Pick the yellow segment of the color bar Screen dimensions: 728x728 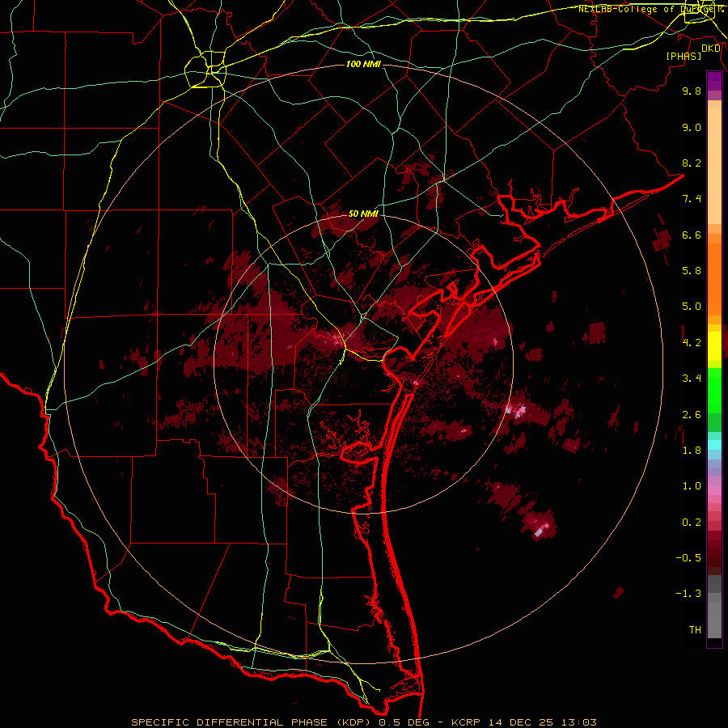coord(714,346)
